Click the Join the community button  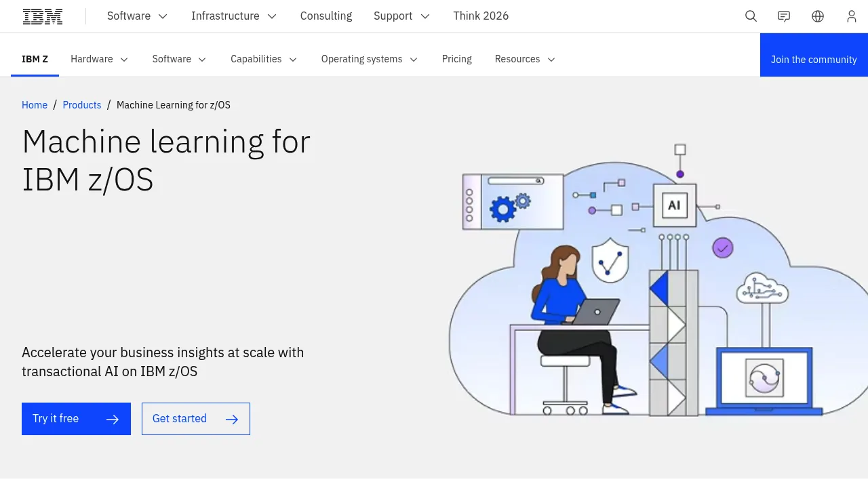814,55
